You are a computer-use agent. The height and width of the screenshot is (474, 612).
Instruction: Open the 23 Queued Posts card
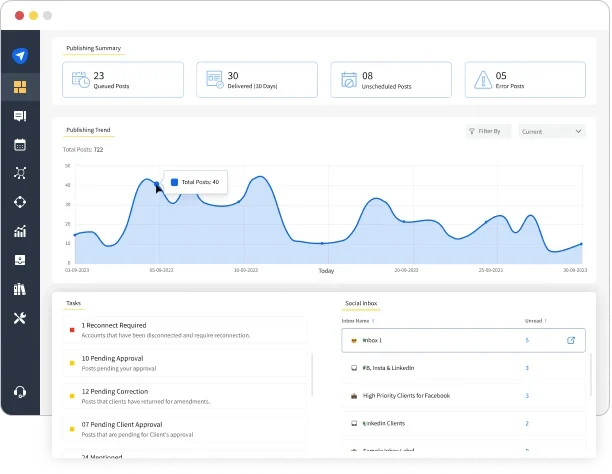click(x=123, y=80)
